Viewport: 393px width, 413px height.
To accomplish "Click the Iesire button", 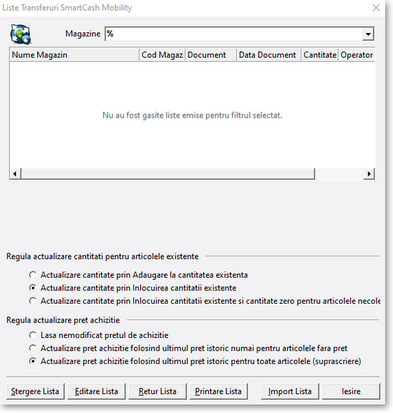I will 351,391.
